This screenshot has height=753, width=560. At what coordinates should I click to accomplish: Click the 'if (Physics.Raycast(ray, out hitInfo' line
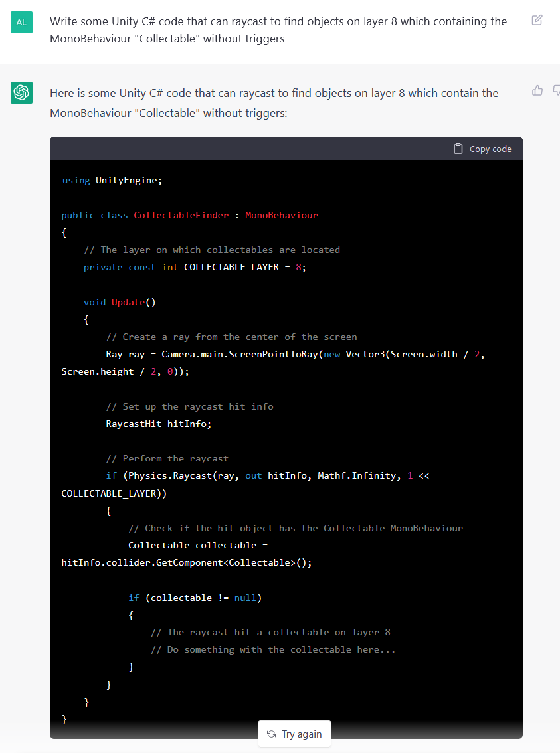(268, 475)
